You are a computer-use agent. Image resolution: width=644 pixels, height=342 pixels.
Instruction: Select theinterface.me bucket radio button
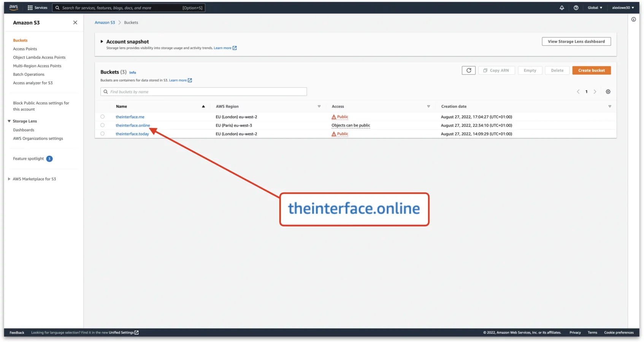(102, 117)
